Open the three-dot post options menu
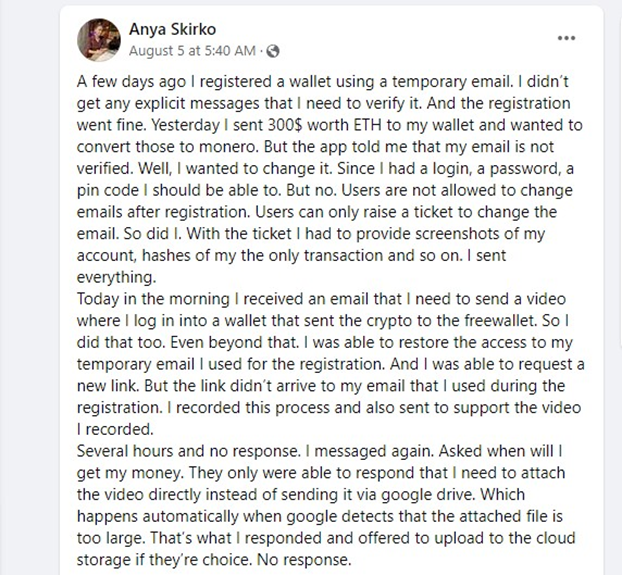622x575 pixels. (566, 38)
